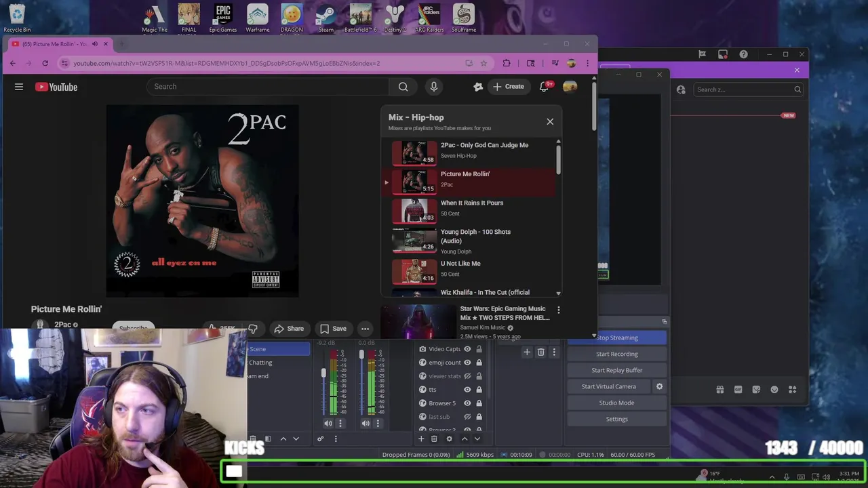
Task: Bookmark this page with the star icon
Action: 484,63
